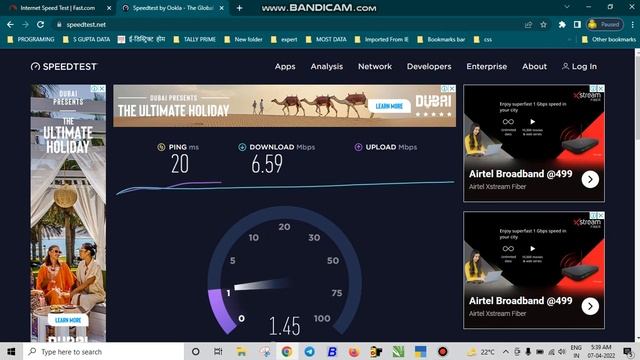Toggle the browser side panel
640x360 pixels.
pos(577,24)
